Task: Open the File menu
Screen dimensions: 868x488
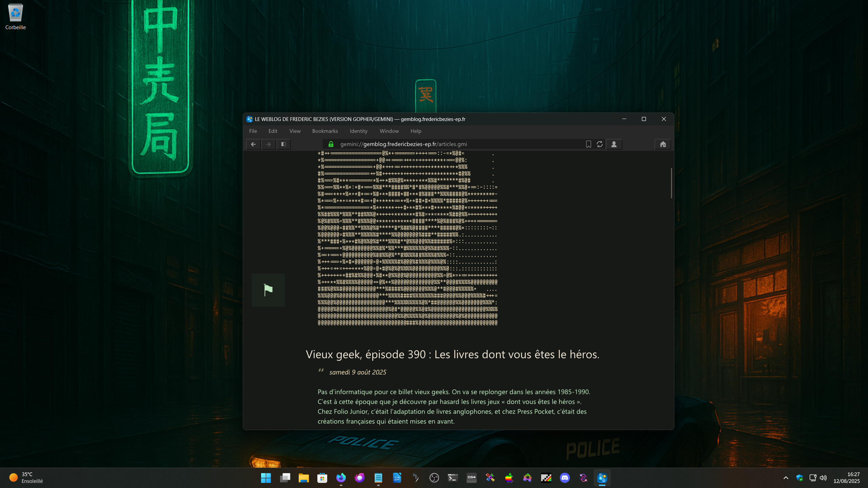Action: (x=253, y=131)
